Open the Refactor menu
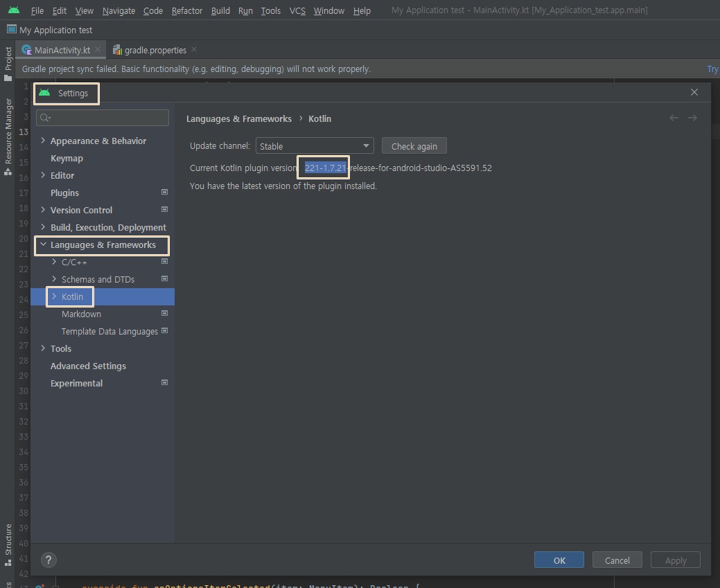The height and width of the screenshot is (588, 720). coord(187,10)
